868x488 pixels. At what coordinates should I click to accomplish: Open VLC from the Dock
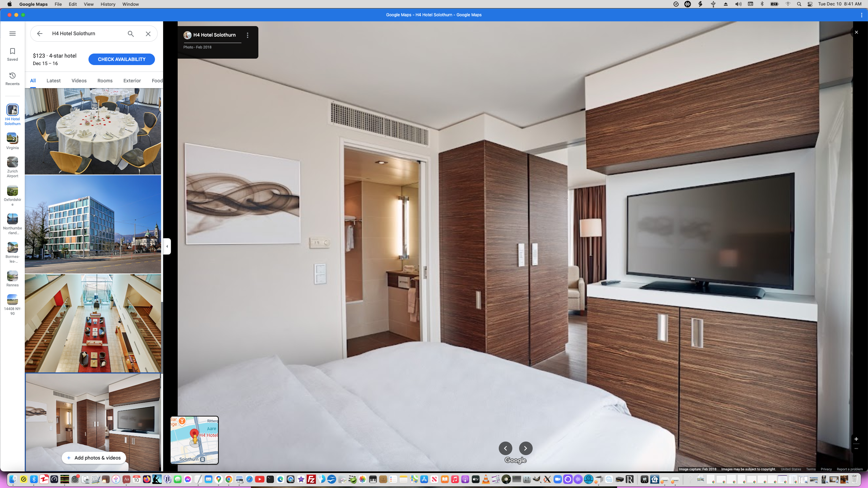pyautogui.click(x=486, y=480)
